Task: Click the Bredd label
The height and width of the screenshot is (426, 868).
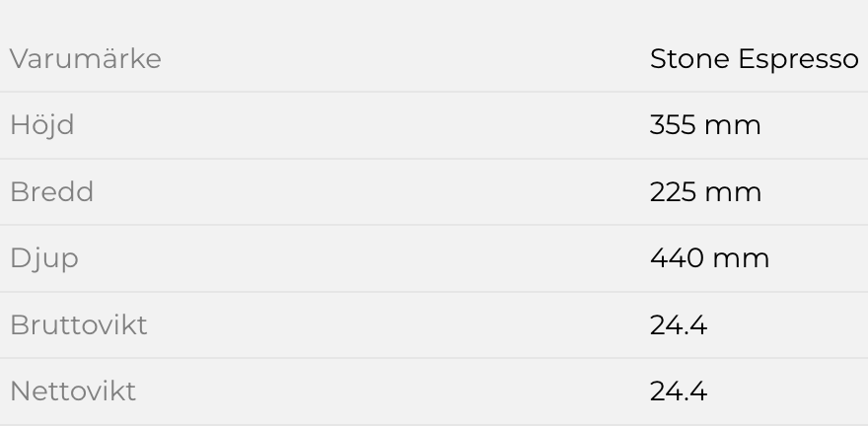Action: tap(51, 191)
